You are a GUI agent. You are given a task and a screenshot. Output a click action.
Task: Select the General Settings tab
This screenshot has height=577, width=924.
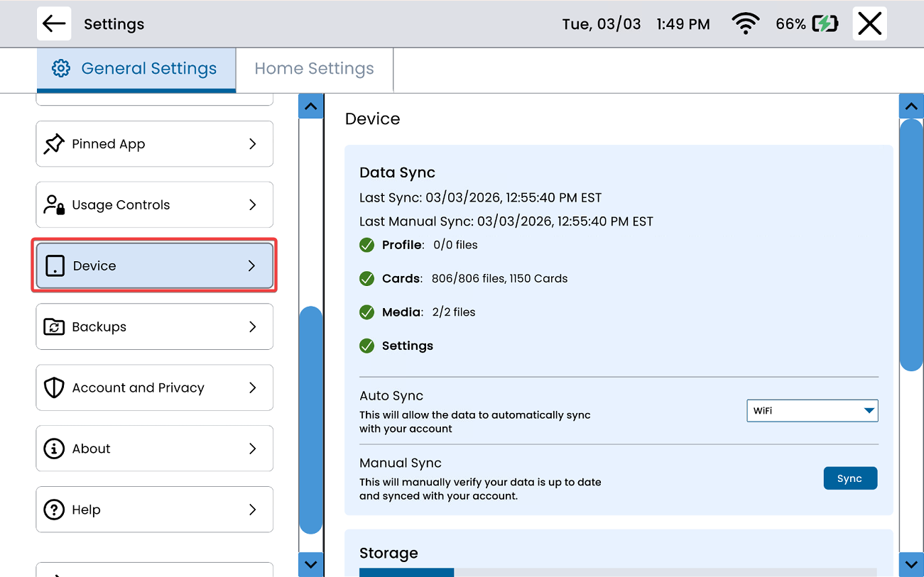pos(136,69)
